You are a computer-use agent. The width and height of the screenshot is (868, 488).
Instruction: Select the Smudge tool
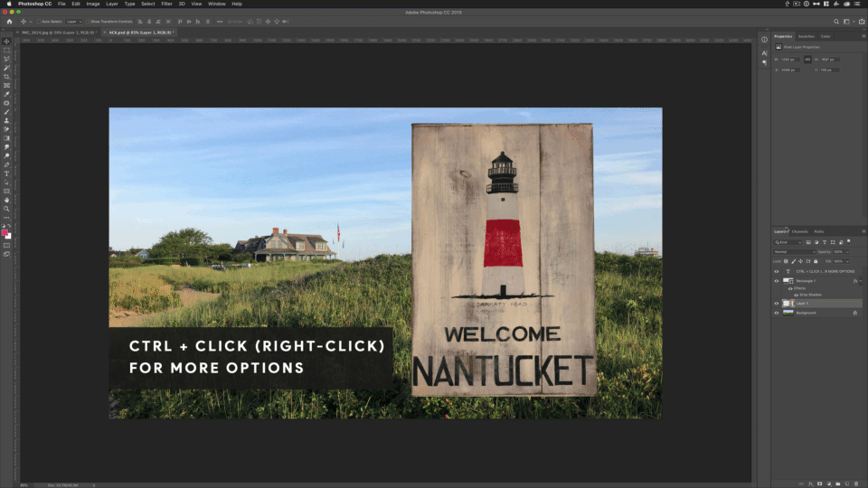6,147
